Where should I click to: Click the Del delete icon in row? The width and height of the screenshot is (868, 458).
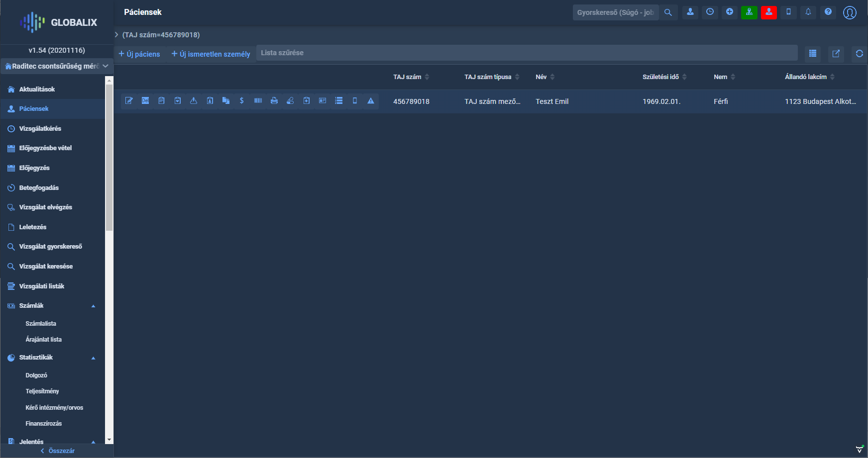pyautogui.click(x=145, y=101)
